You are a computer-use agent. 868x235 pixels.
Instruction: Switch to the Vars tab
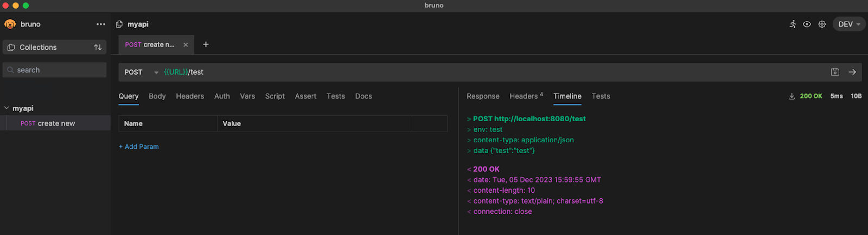247,96
